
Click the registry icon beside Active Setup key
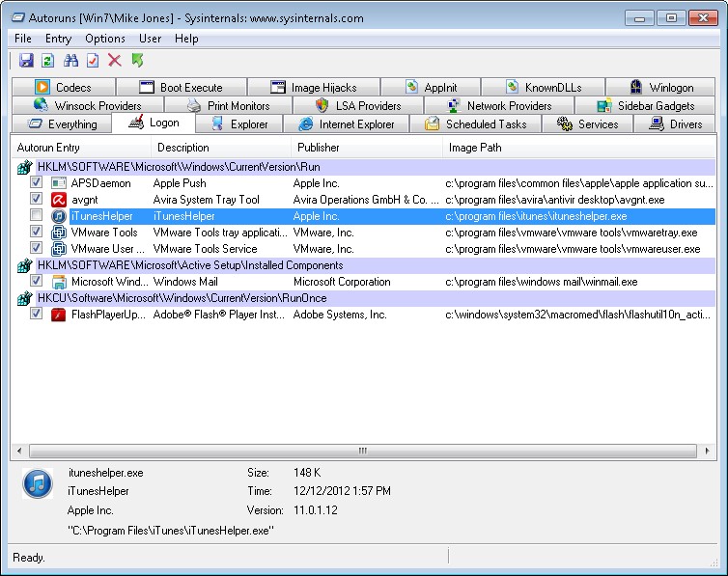coord(24,265)
